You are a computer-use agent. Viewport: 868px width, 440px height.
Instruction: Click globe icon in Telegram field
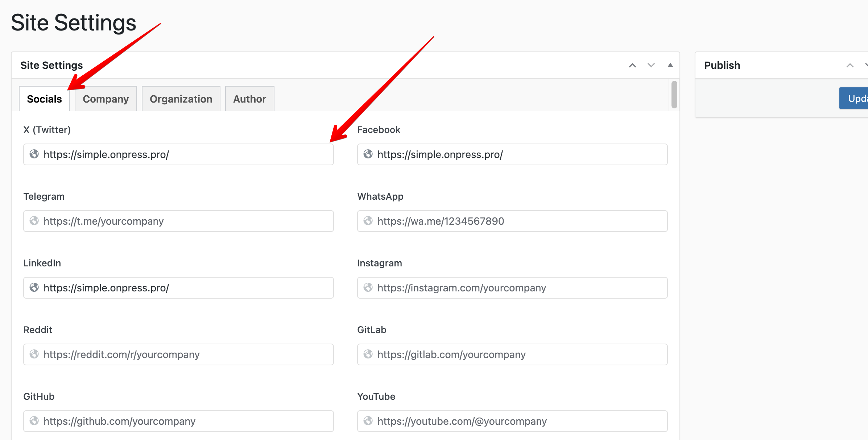(34, 221)
